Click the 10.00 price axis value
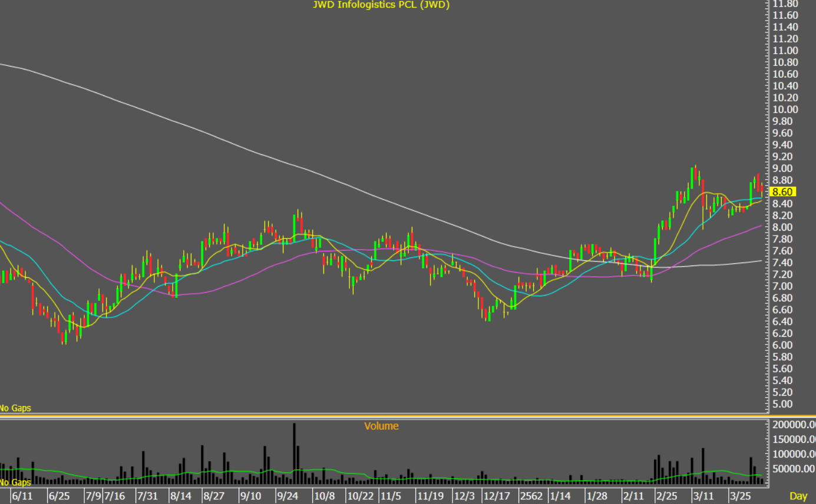The height and width of the screenshot is (504, 816). (x=785, y=110)
